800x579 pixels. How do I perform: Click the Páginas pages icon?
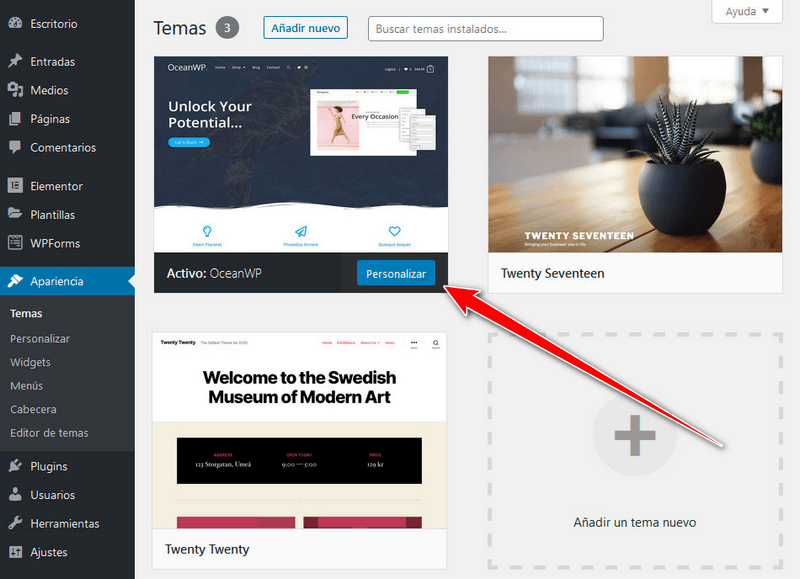coord(15,118)
